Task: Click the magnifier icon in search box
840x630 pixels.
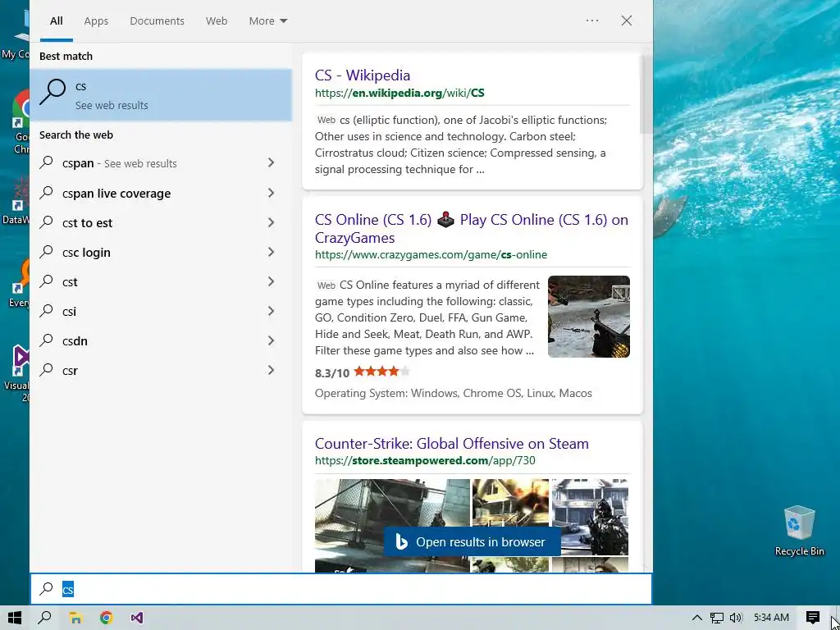Action: pos(46,589)
